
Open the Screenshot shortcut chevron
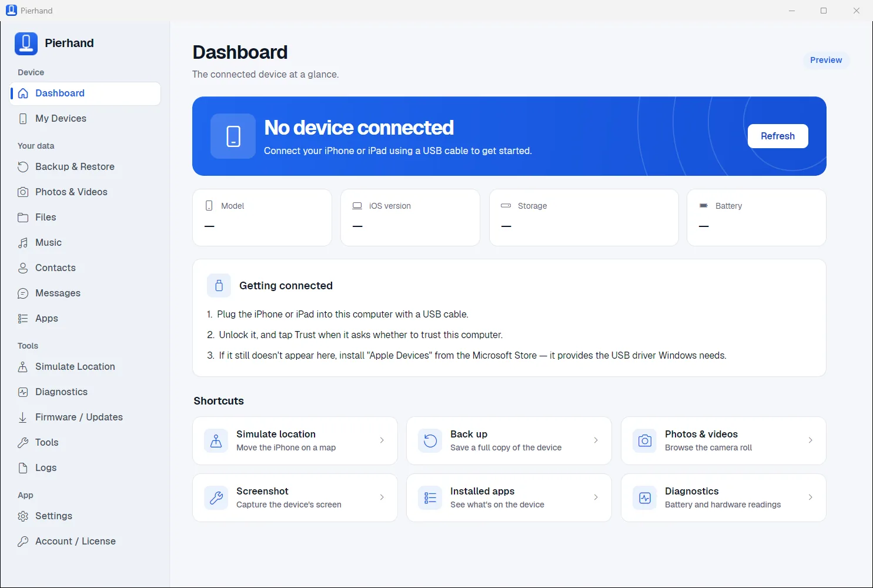[382, 497]
